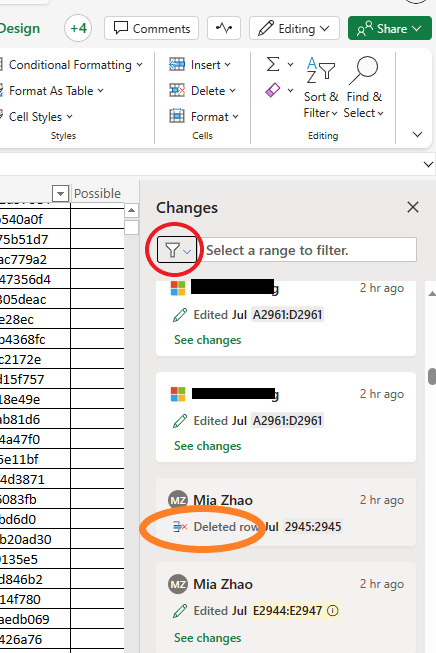The width and height of the screenshot is (436, 653).
Task: Select cell containing 540a0f
Action: pyautogui.click(x=35, y=219)
